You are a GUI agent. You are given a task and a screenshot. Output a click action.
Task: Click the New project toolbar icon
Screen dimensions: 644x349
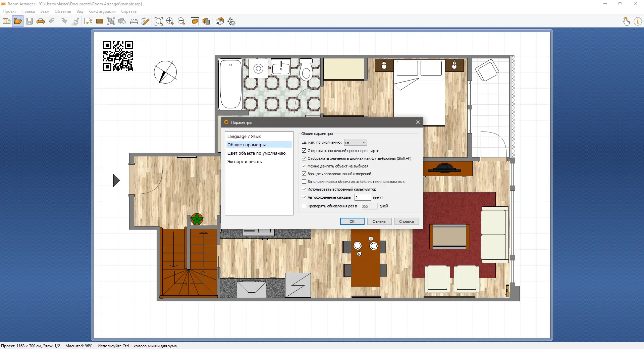(6, 21)
